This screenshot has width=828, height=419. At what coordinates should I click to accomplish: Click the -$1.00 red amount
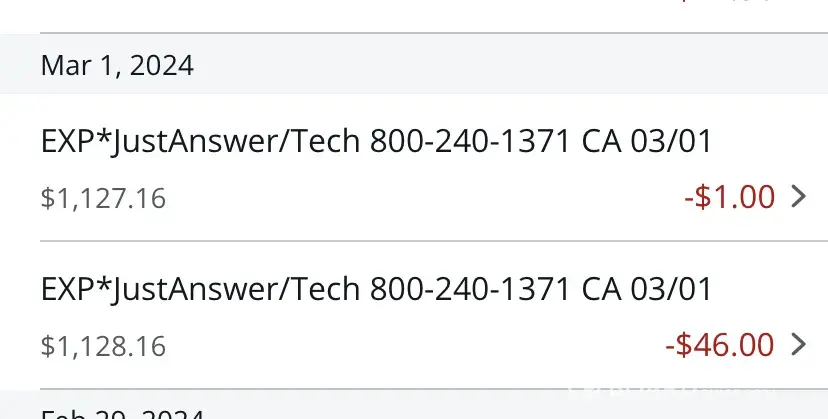[x=730, y=197]
